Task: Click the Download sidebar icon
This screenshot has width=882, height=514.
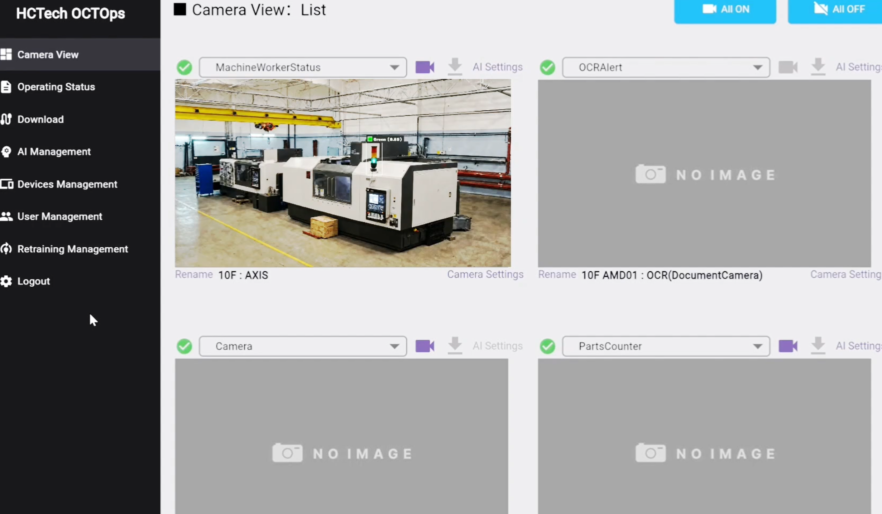Action: pos(6,119)
